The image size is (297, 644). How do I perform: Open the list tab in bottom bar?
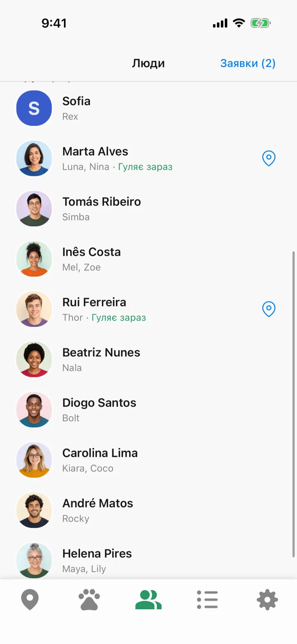(207, 600)
